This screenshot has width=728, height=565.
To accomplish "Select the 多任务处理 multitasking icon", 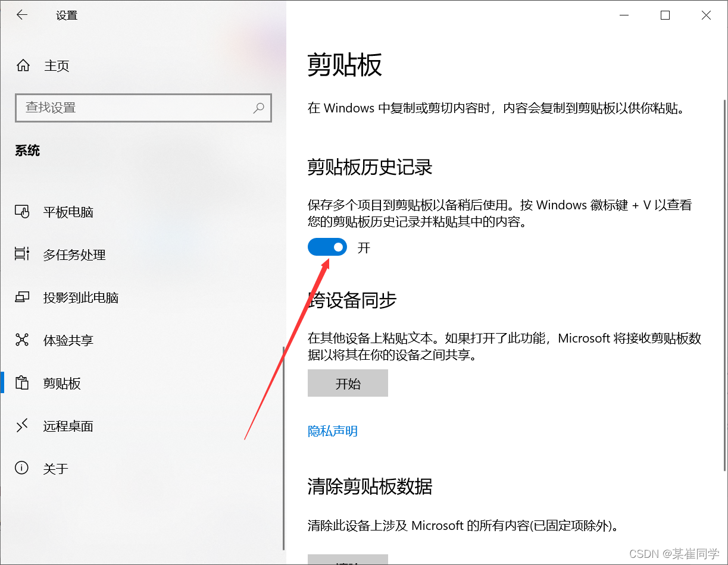I will [22, 254].
